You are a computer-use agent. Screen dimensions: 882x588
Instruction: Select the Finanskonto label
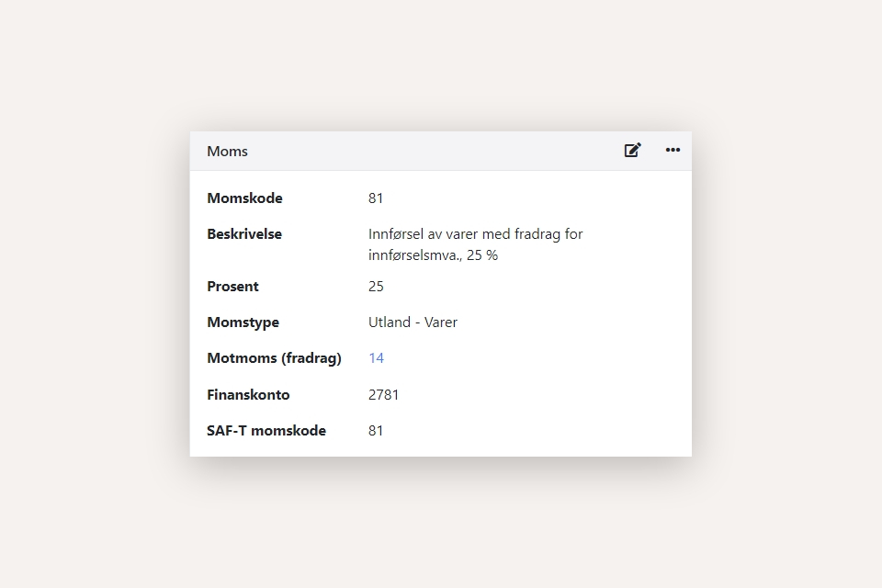click(x=248, y=395)
